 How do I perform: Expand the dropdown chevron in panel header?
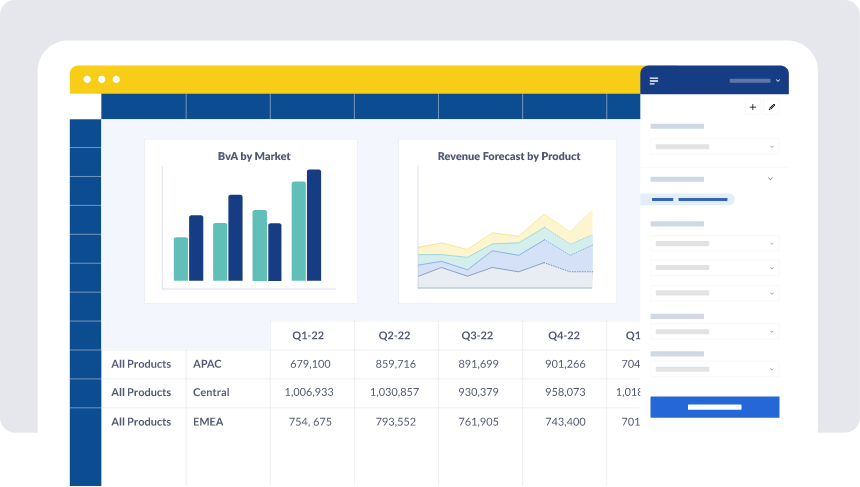pyautogui.click(x=778, y=81)
